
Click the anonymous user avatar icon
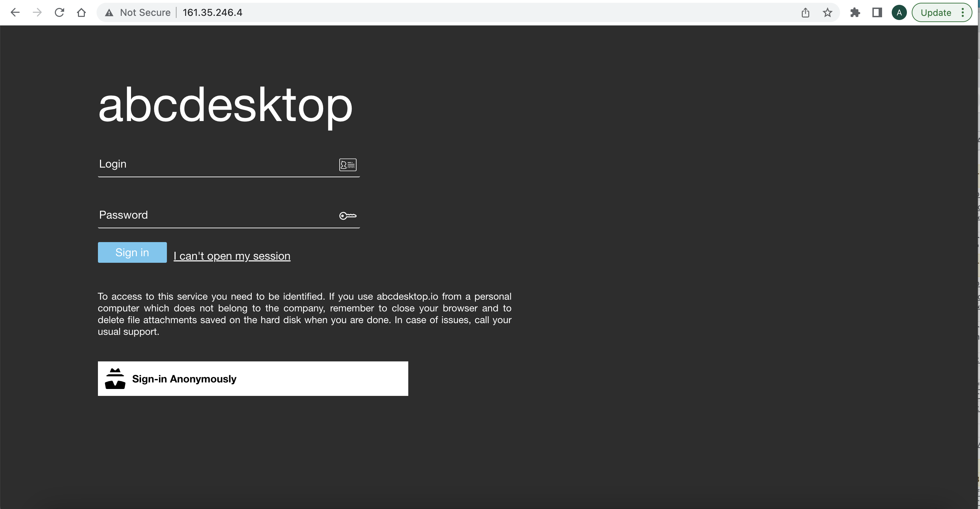(x=114, y=379)
